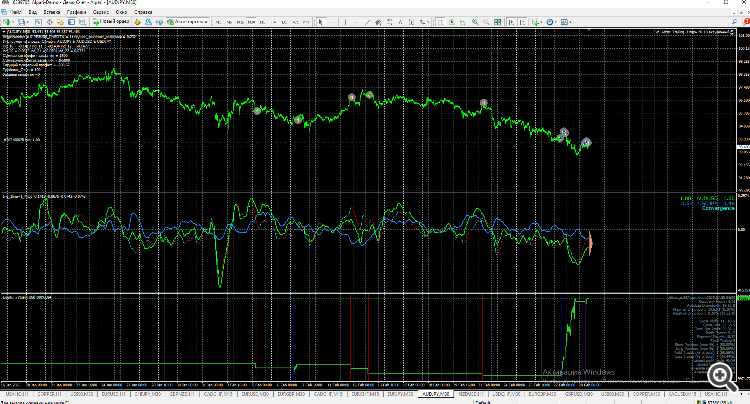This screenshot has width=750, height=404.
Task: Expand the indicators dropdown arrow
Action: click(541, 22)
